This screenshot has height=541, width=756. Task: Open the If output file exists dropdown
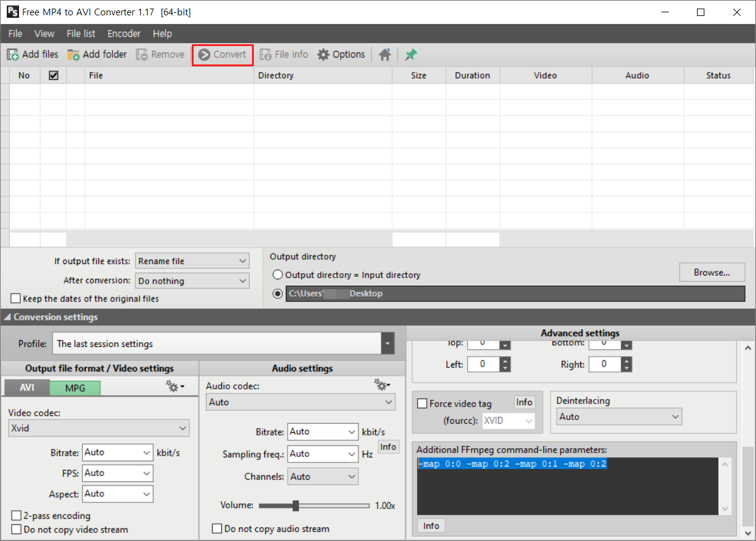click(192, 261)
